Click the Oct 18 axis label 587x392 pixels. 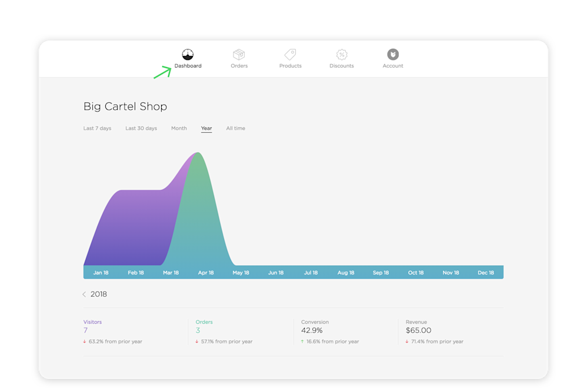[416, 273]
